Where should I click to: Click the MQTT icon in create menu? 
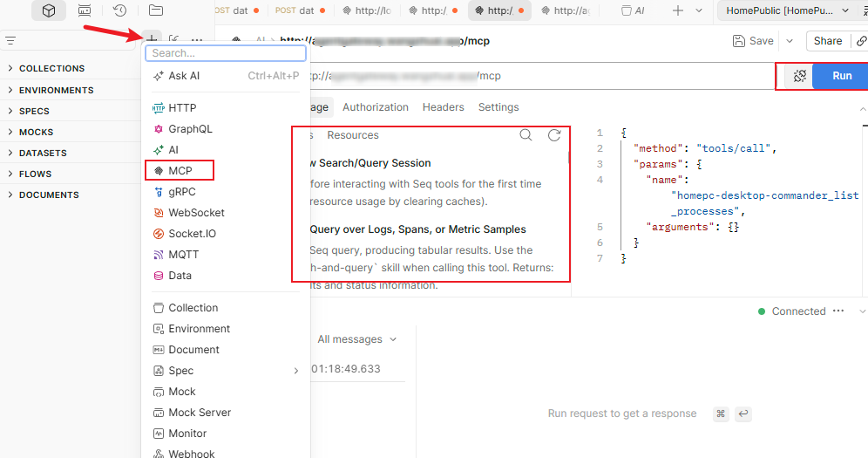(159, 255)
